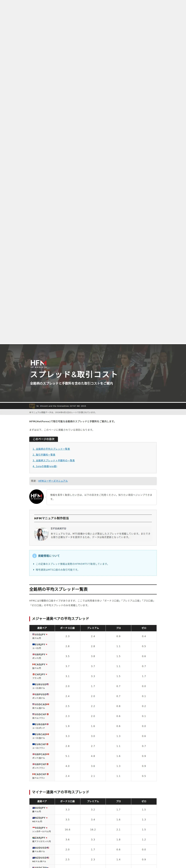This screenshot has width=186, height=868.
Task: Click the ゼロ header in the minor pairs table
Action: (x=144, y=801)
